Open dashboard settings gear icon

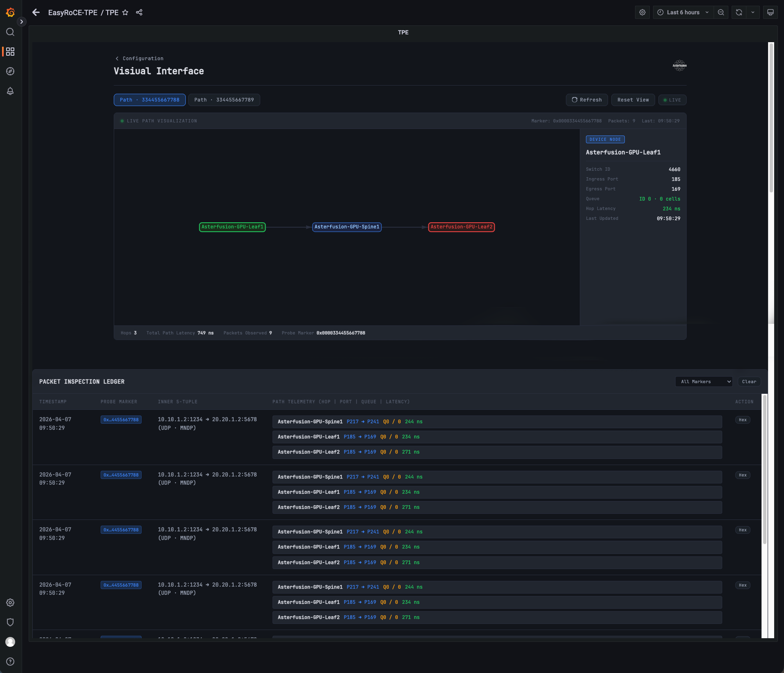642,12
